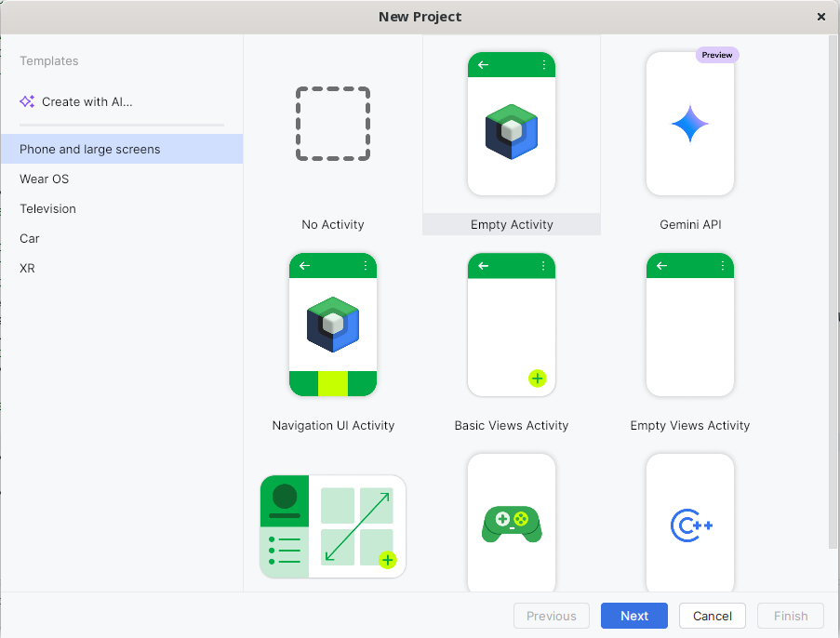The width and height of the screenshot is (840, 638).
Task: Choose the Basic Views Activity template thumbnail
Action: pos(511,325)
